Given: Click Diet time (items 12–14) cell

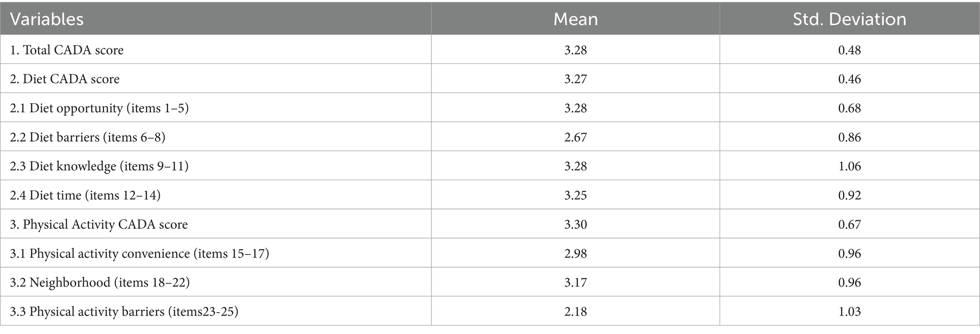Looking at the screenshot, I should pyautogui.click(x=85, y=195).
